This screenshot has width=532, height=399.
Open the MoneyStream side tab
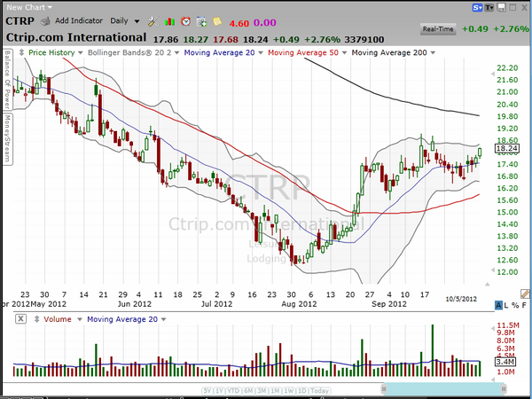pos(7,139)
